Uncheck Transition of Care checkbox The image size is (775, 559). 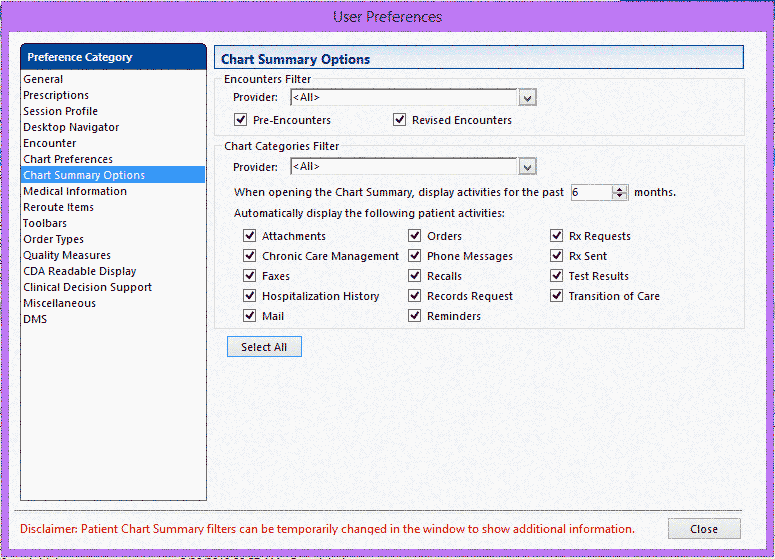[x=557, y=296]
